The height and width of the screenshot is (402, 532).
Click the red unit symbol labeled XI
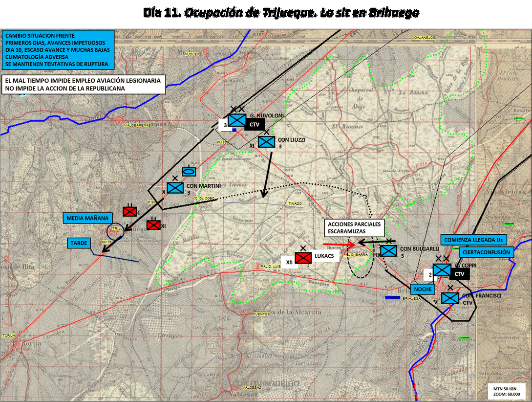[x=153, y=225]
